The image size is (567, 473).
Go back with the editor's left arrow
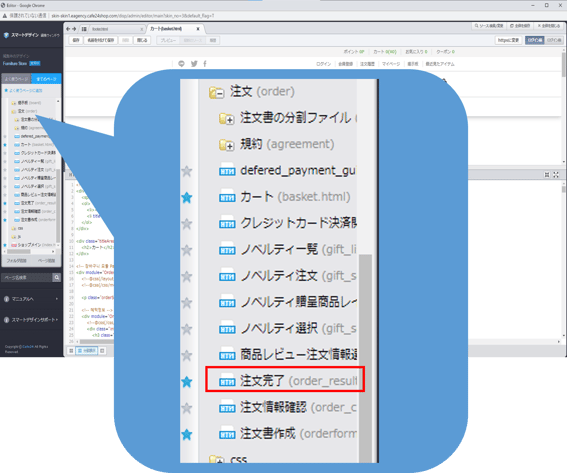(68, 29)
